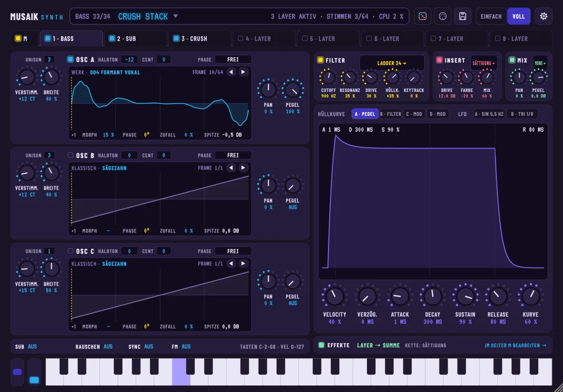This screenshot has width=563, height=392.
Task: Enable the 4 · Layer checkbox
Action: point(241,38)
